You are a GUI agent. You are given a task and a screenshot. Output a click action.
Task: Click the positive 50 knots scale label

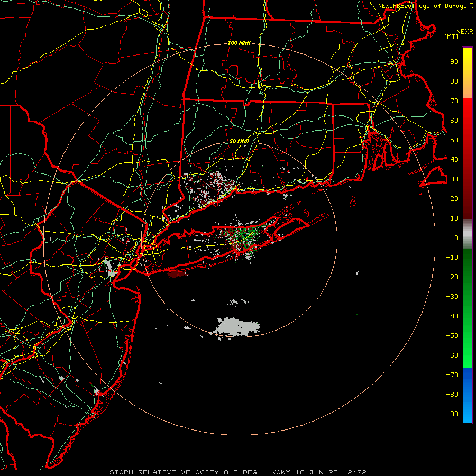click(454, 140)
